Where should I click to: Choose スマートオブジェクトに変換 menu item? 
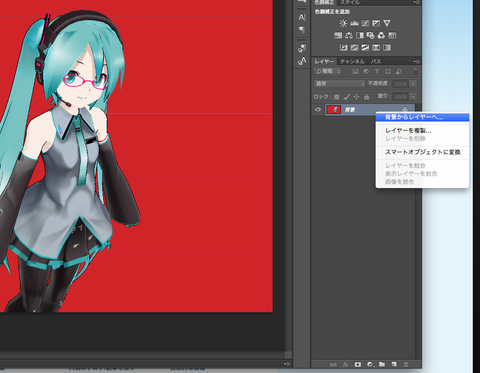(422, 152)
